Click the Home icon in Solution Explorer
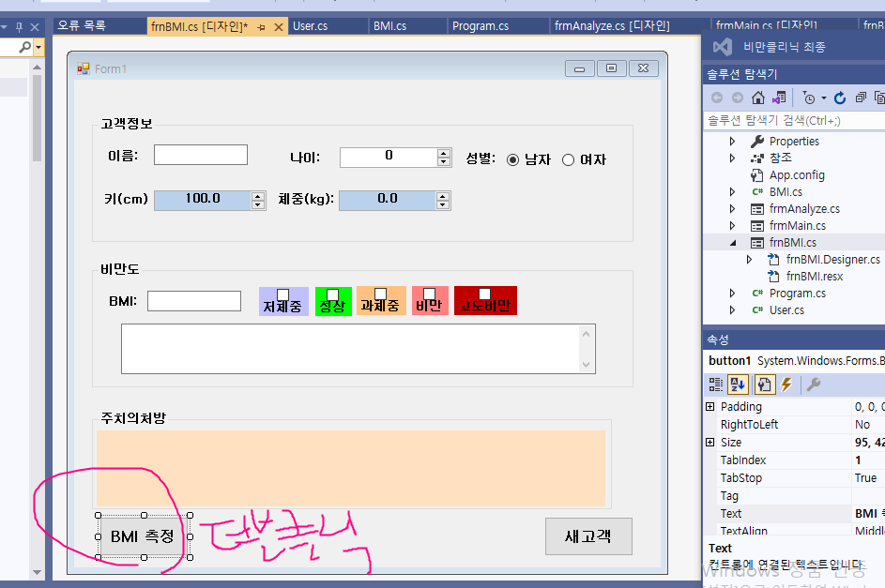This screenshot has width=885, height=588. click(x=758, y=98)
